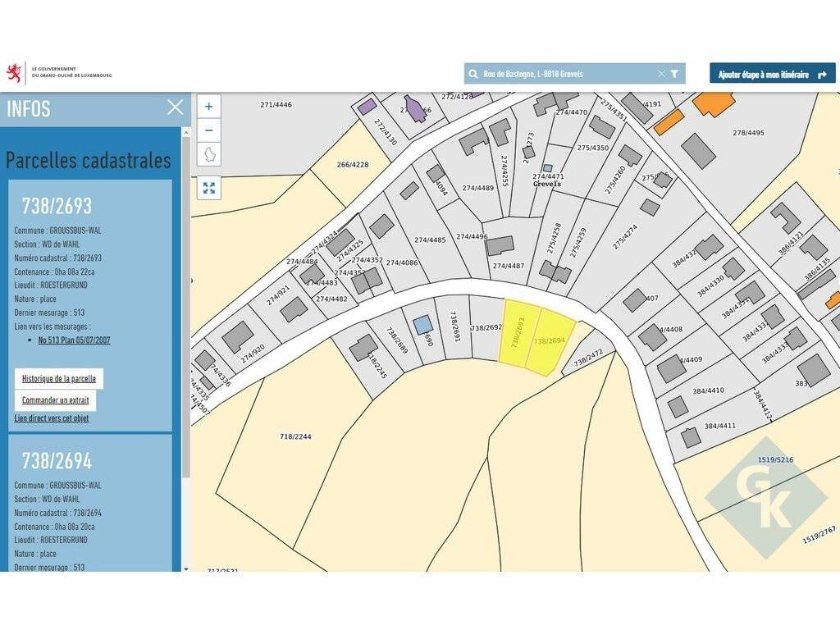Click the blue building in parcel 738/2690
This screenshot has height=630, width=840.
(x=422, y=325)
